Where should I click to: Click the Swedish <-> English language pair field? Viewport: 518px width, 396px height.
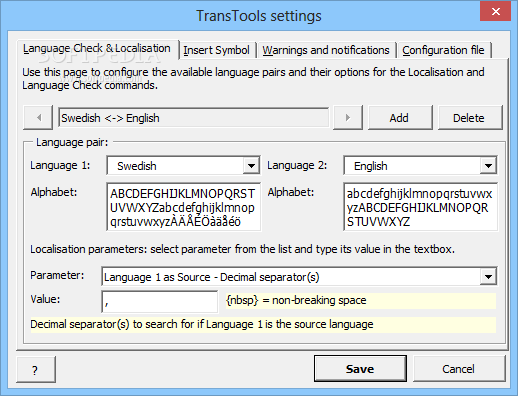click(193, 118)
